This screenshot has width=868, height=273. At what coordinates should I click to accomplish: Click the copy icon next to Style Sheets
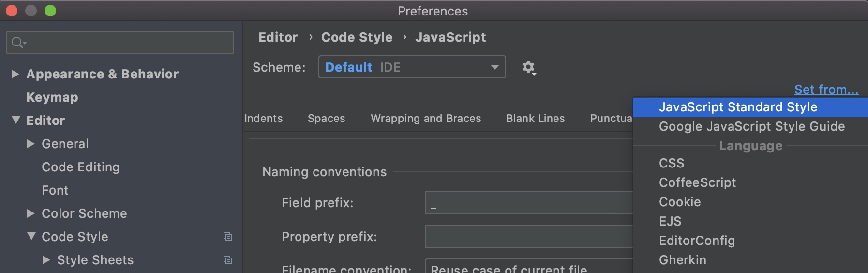point(228,260)
